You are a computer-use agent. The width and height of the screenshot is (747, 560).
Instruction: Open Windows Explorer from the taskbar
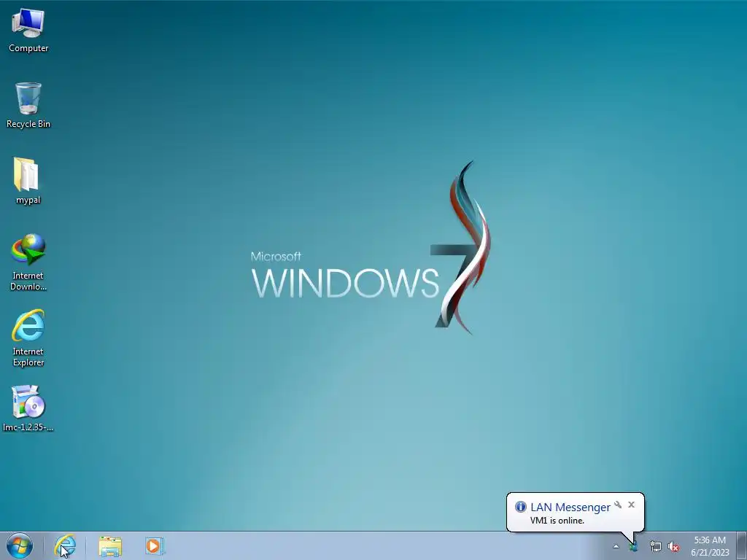(110, 546)
